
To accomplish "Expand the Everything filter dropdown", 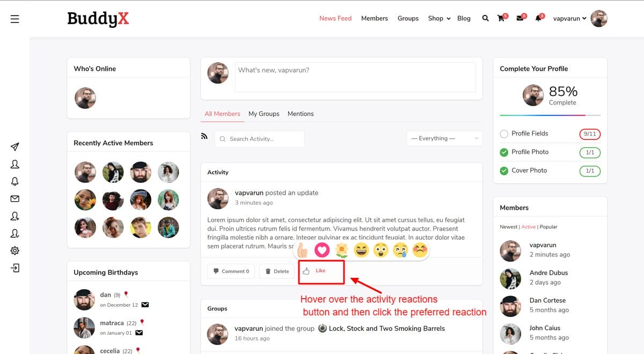I will coord(444,138).
